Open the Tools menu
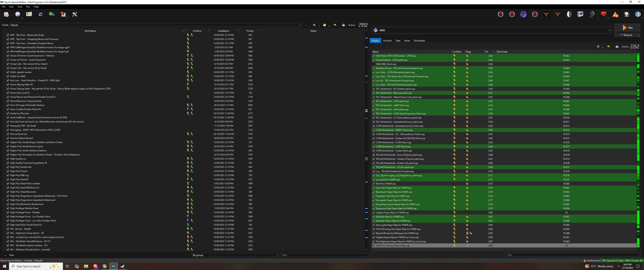 (20, 7)
